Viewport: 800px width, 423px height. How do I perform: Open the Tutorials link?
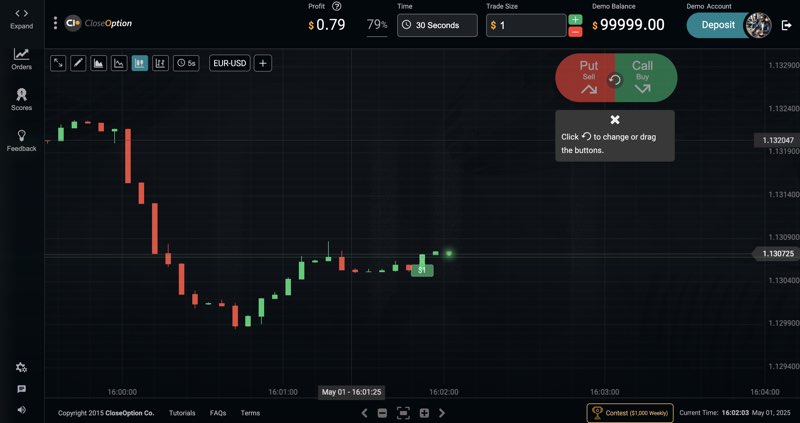click(x=182, y=413)
